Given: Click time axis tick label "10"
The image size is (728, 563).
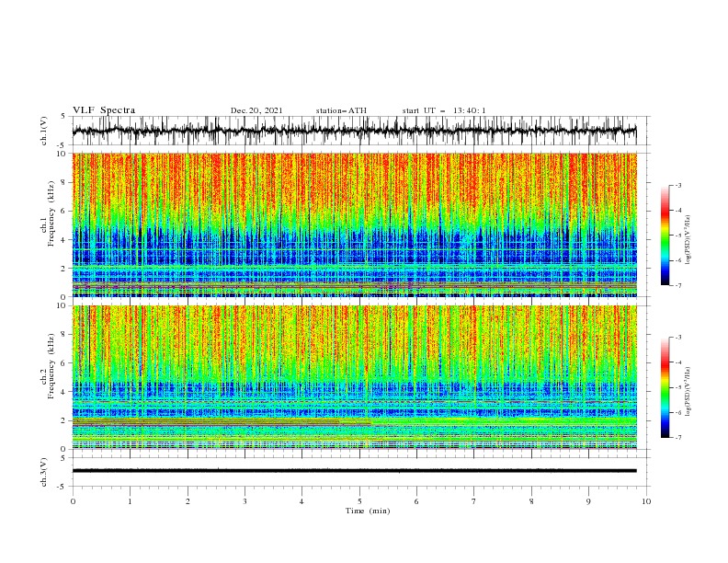Looking at the screenshot, I should (x=646, y=501).
